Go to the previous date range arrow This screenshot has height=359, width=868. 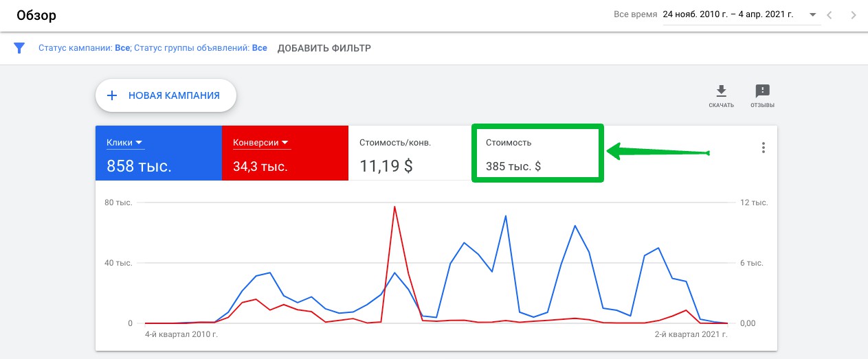tap(830, 14)
